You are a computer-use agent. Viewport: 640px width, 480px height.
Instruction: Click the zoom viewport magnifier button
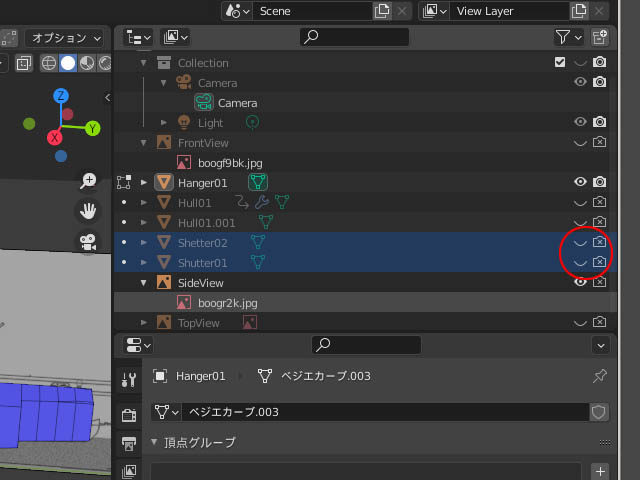(88, 180)
